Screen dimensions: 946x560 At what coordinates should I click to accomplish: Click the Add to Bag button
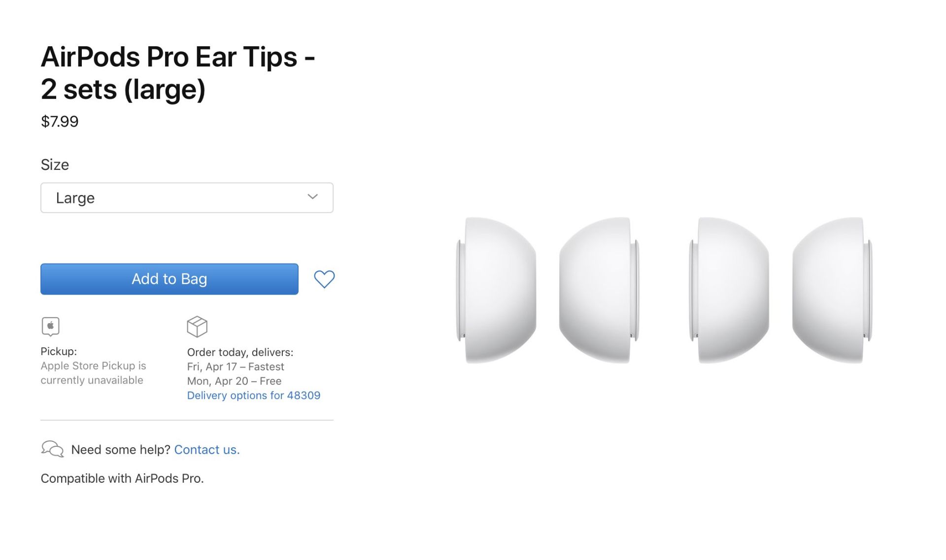[169, 279]
